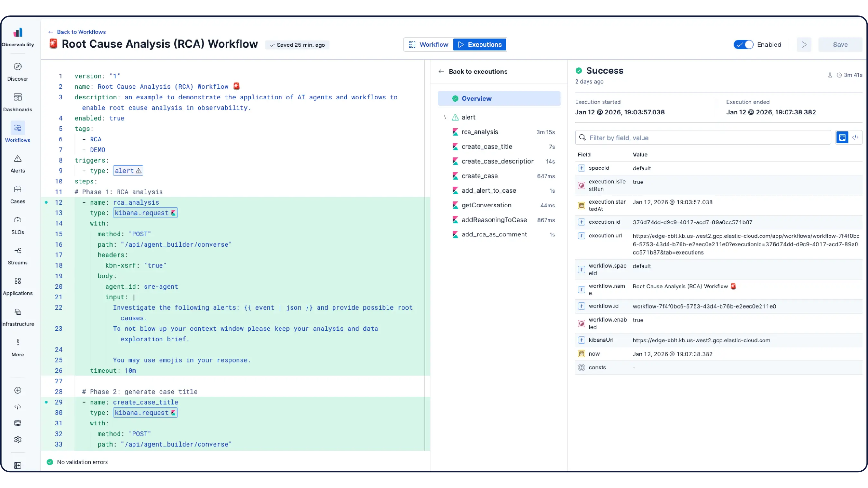Open the Cases section icon
Image resolution: width=868 pixels, height=488 pixels.
(18, 189)
